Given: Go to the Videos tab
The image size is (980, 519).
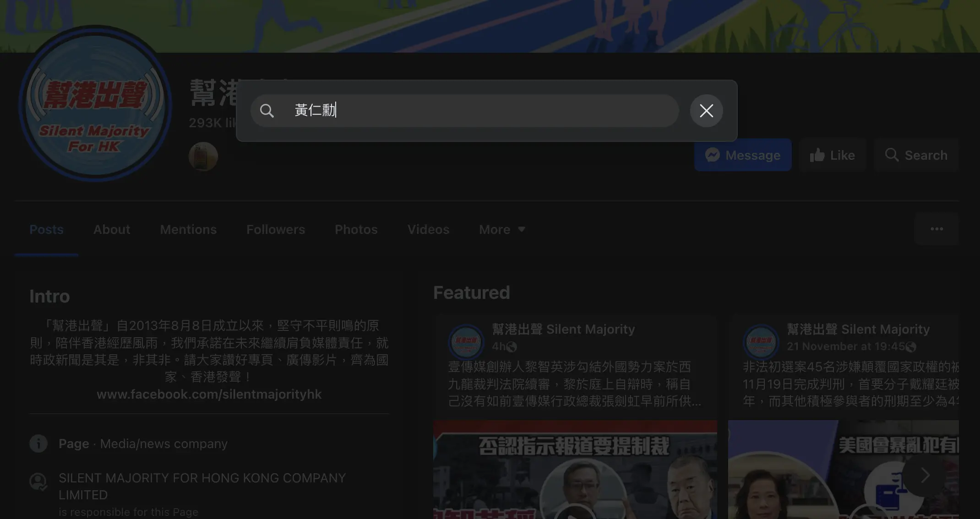Looking at the screenshot, I should (x=429, y=229).
